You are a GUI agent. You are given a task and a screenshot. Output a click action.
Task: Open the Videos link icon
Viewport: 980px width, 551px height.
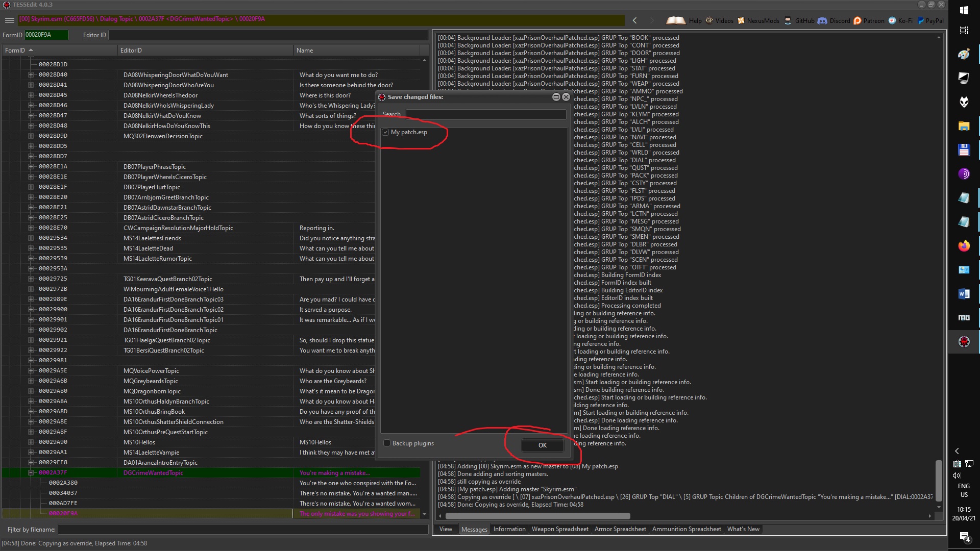[709, 21]
